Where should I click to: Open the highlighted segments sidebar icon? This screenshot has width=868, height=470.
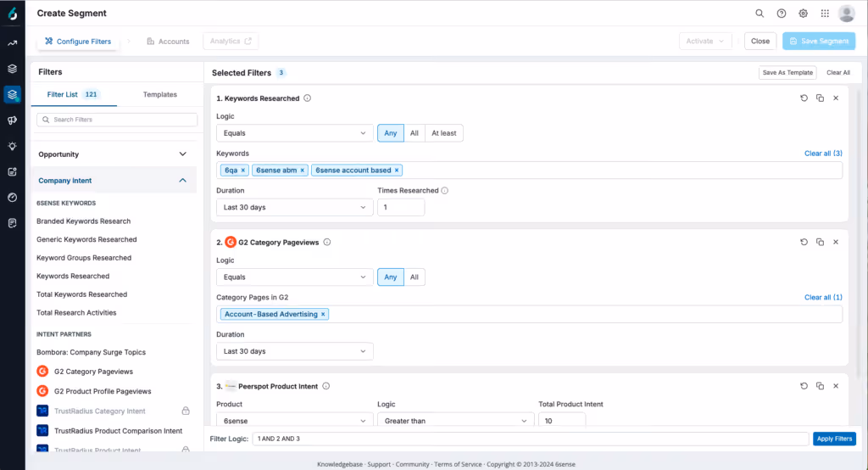[12, 94]
